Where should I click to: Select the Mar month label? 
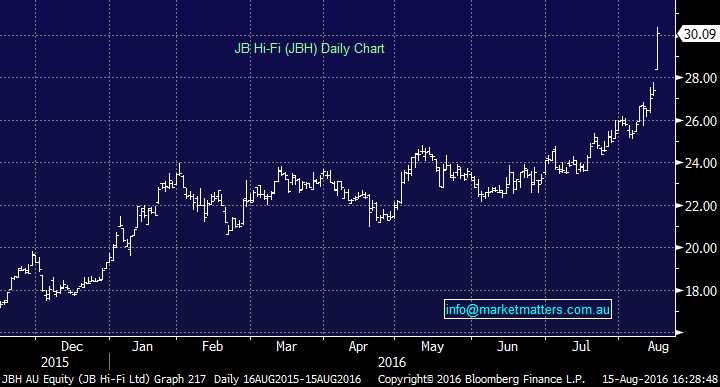286,346
